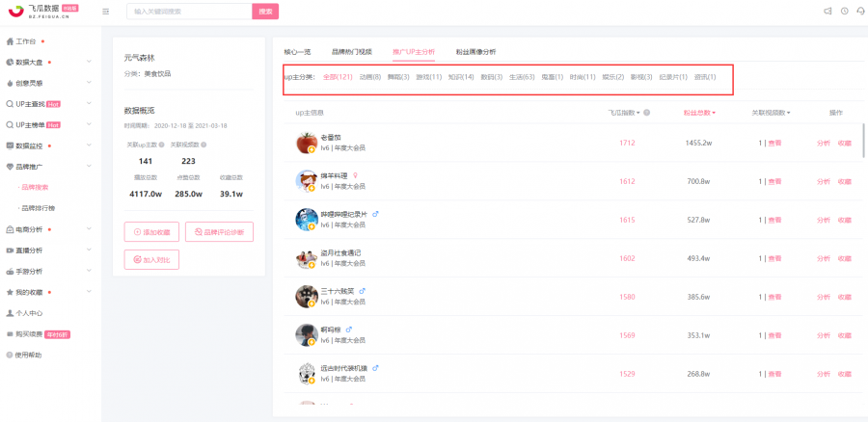868x422 pixels.
Task: Click the headset support icon
Action: pos(861,11)
